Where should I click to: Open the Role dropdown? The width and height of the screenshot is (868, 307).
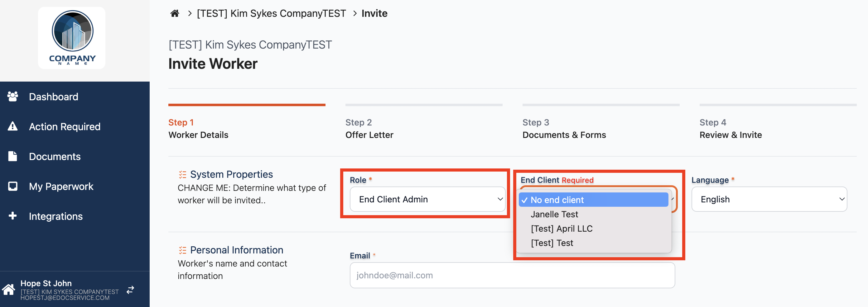tap(427, 199)
